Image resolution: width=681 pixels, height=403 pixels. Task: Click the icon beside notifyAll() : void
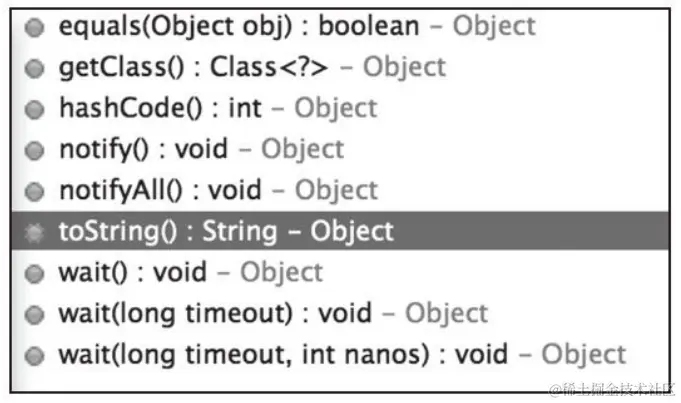click(x=34, y=192)
